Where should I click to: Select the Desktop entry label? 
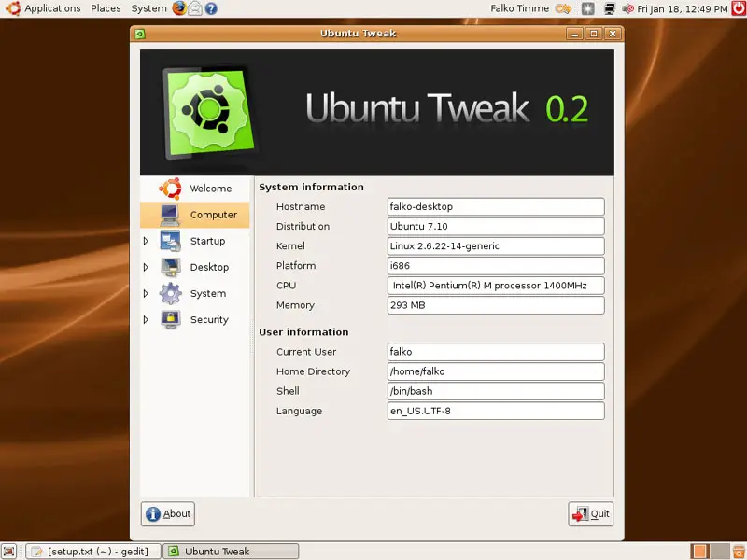tap(209, 267)
